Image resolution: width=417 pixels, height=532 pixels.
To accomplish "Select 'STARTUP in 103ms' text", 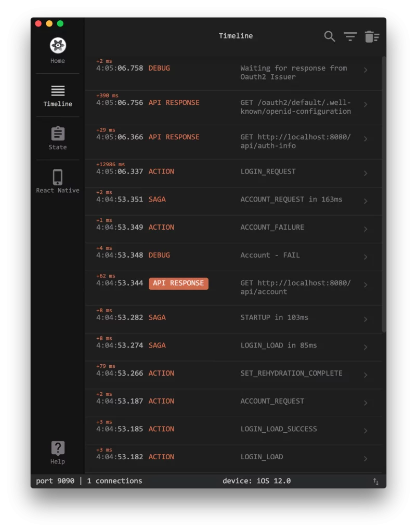I will pyautogui.click(x=275, y=317).
